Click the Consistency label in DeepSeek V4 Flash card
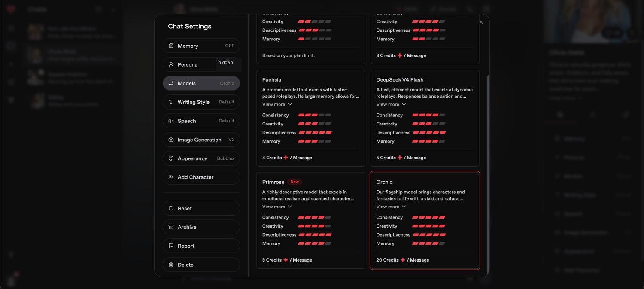 (x=389, y=115)
